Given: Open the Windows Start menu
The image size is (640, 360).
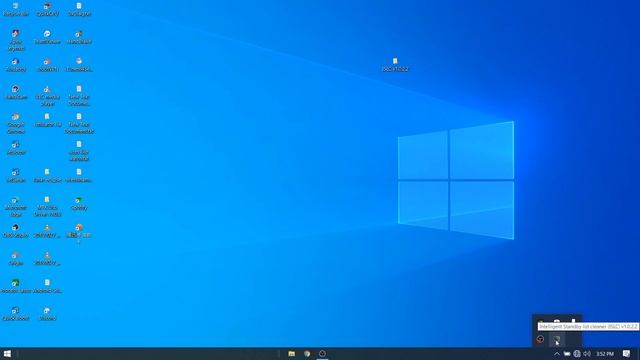Looking at the screenshot, I should (x=7, y=353).
